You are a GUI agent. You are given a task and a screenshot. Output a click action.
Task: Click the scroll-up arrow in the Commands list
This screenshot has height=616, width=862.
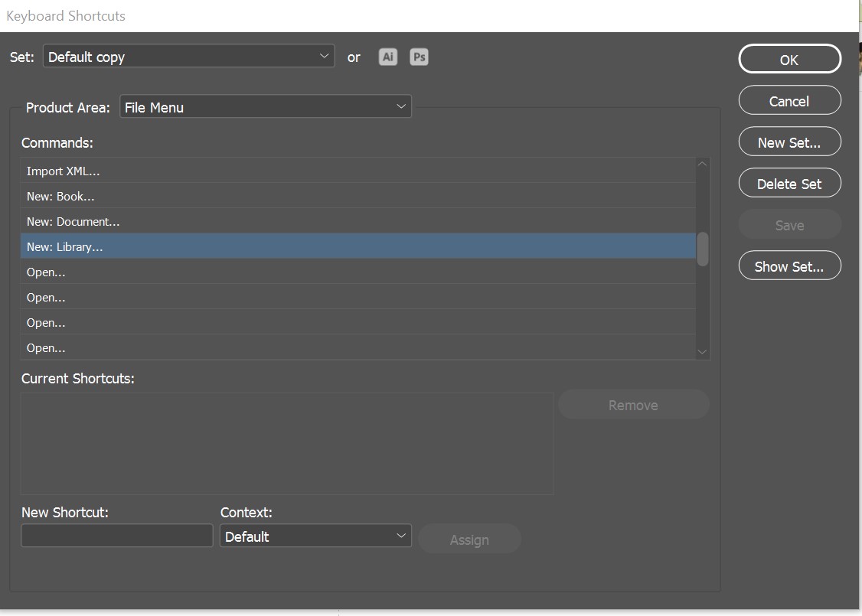702,162
